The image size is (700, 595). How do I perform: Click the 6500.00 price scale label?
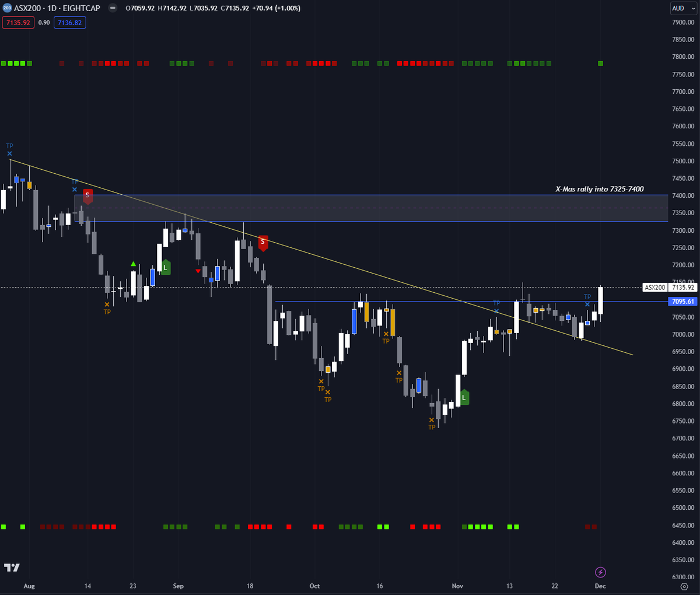683,508
